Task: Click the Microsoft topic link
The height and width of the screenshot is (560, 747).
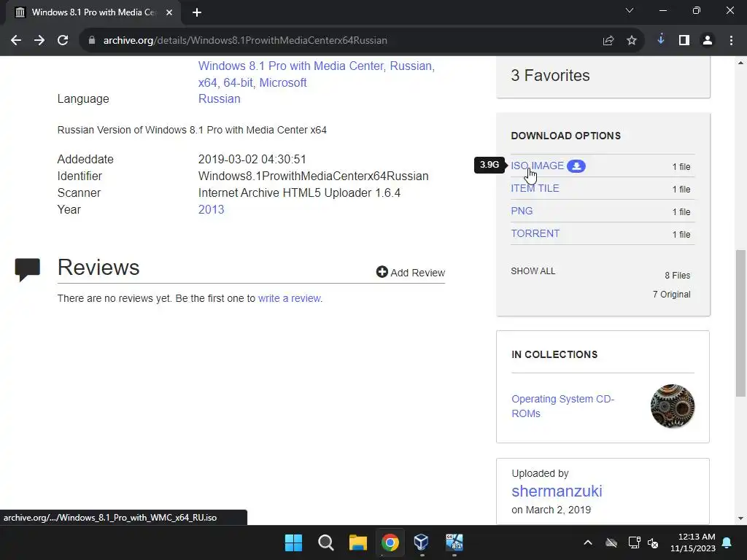Action: [x=283, y=82]
